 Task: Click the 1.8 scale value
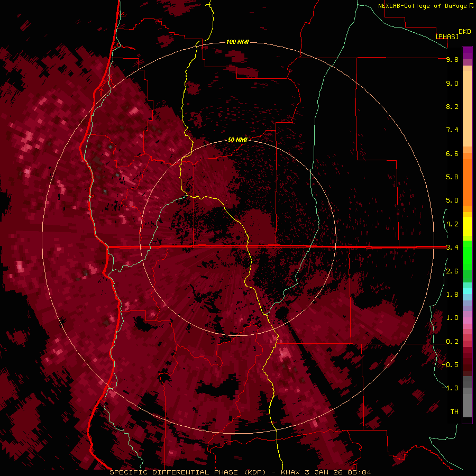(x=452, y=295)
